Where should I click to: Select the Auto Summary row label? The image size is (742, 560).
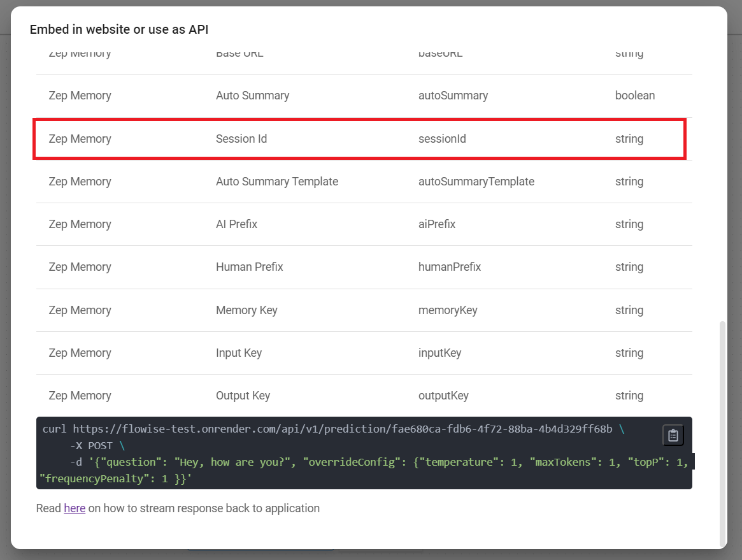[x=252, y=96]
